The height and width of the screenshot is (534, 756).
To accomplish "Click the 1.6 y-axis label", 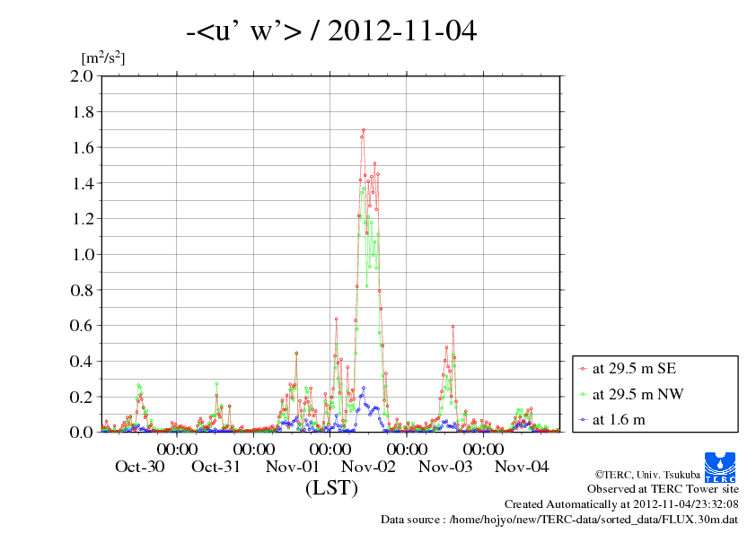I will tap(83, 147).
